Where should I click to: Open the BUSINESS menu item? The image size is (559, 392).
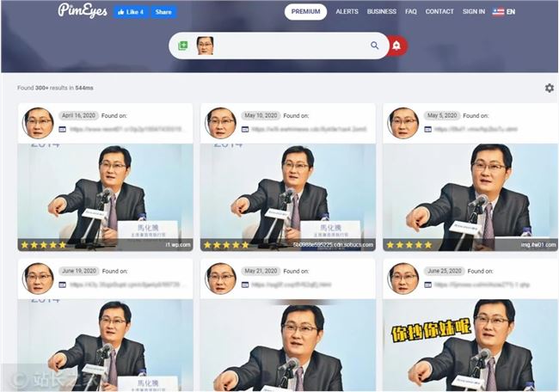tap(382, 12)
